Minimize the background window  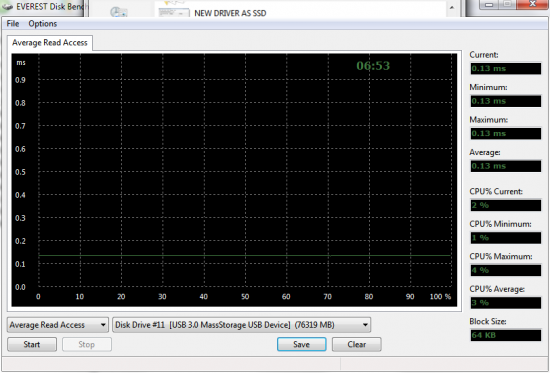[x=489, y=4]
